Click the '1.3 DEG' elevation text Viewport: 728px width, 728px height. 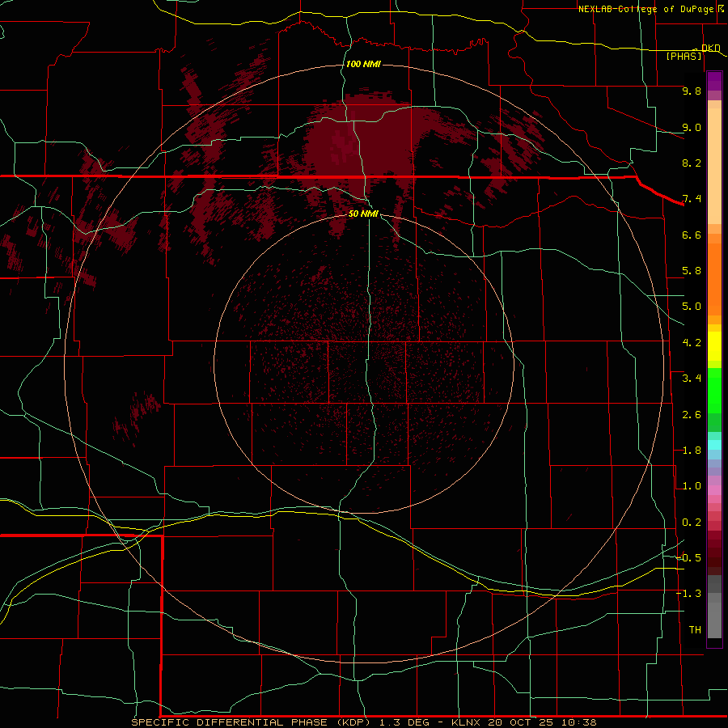(404, 722)
